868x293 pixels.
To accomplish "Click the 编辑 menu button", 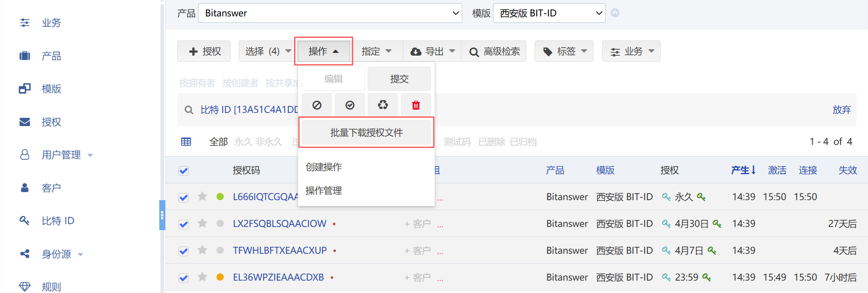I will pos(333,79).
